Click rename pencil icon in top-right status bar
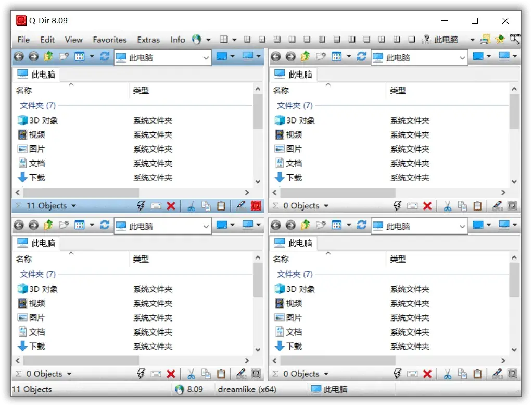 (498, 206)
